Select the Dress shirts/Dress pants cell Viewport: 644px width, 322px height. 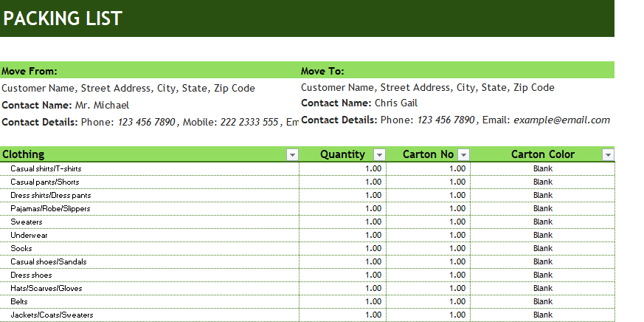[150, 195]
